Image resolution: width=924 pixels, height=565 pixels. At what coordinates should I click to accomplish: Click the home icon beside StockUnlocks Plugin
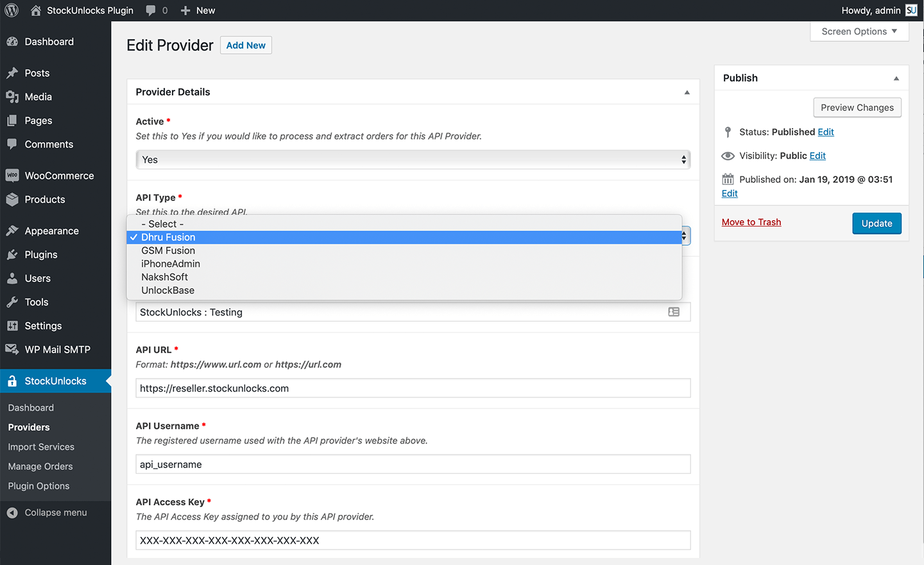tap(36, 10)
